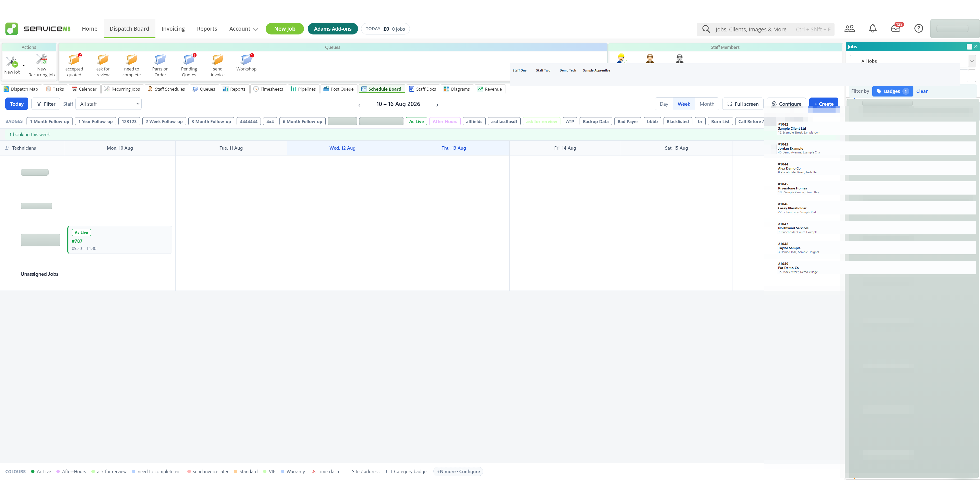Open the help question mark icon
This screenshot has height=480, width=980.
(919, 29)
